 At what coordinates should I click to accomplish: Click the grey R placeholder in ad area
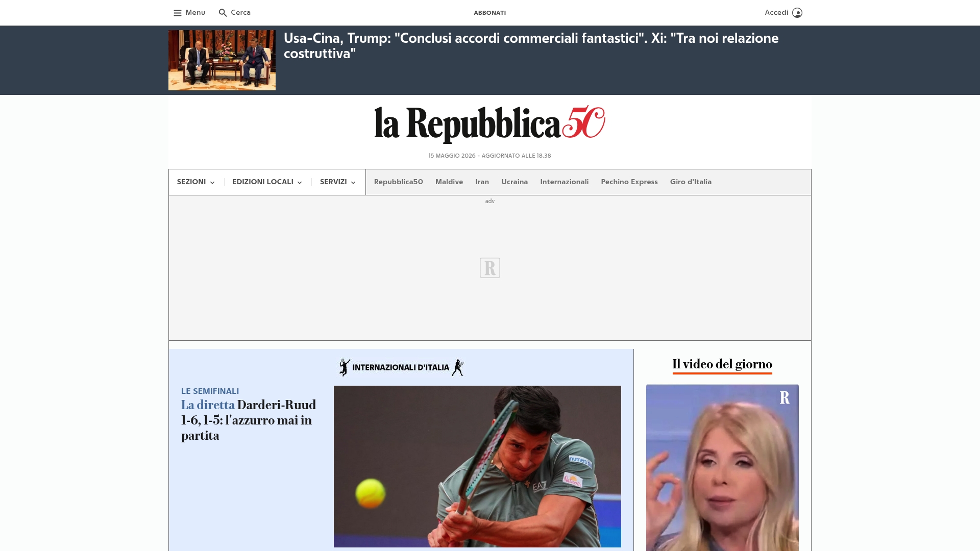tap(490, 268)
